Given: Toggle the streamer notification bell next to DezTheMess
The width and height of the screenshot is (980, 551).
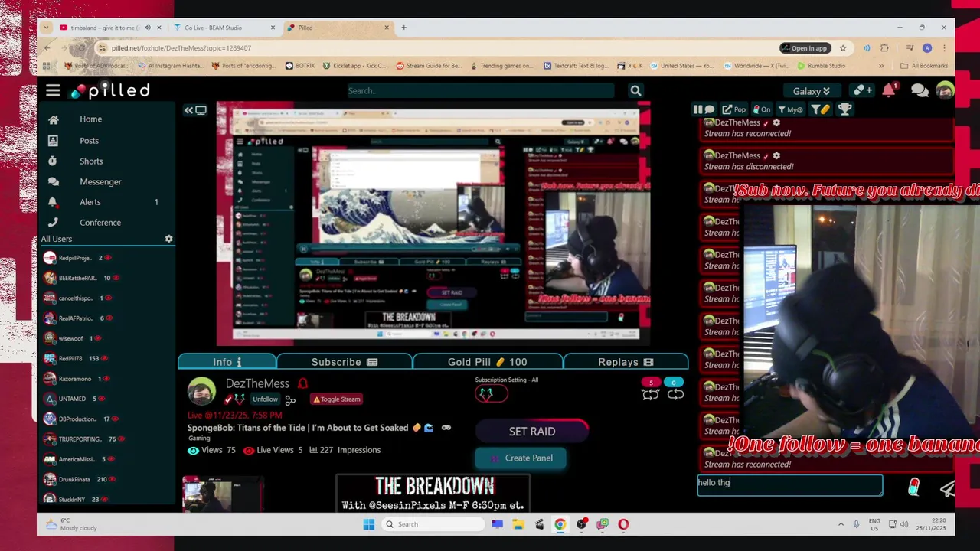Looking at the screenshot, I should pyautogui.click(x=302, y=383).
